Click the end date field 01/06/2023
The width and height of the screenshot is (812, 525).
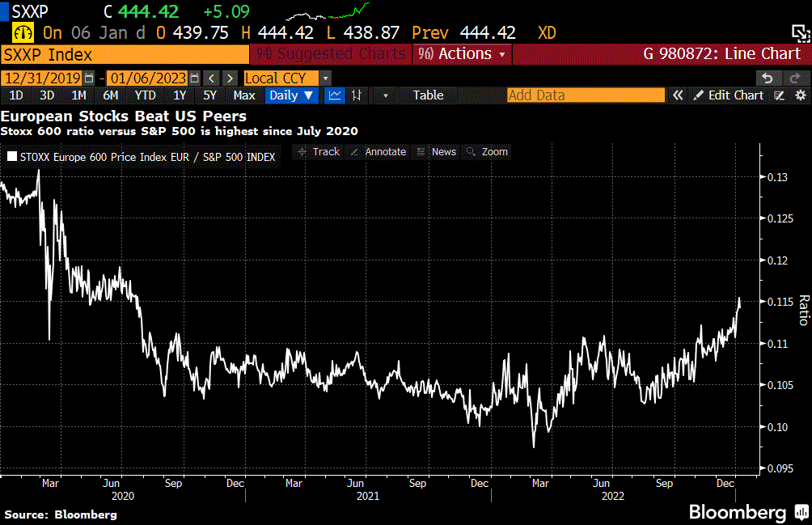click(x=147, y=78)
